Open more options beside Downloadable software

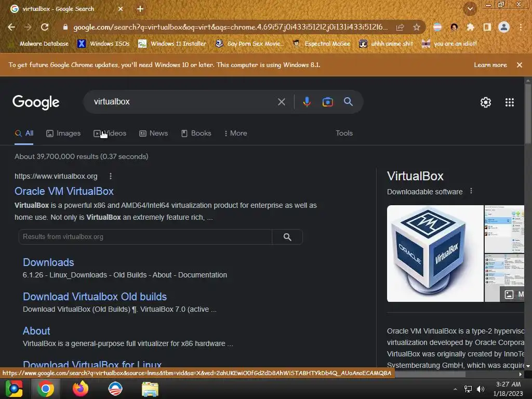pos(471,191)
